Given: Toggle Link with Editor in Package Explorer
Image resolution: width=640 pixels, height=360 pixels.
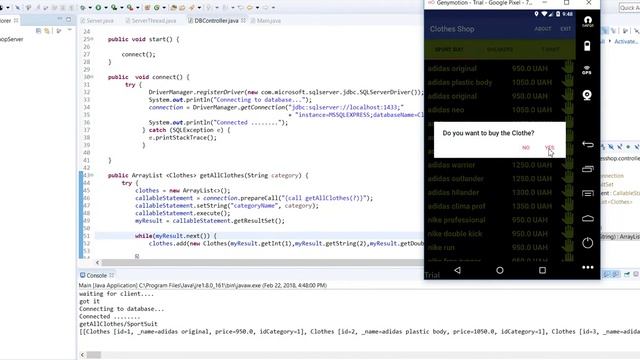Looking at the screenshot, I should (x=47, y=31).
